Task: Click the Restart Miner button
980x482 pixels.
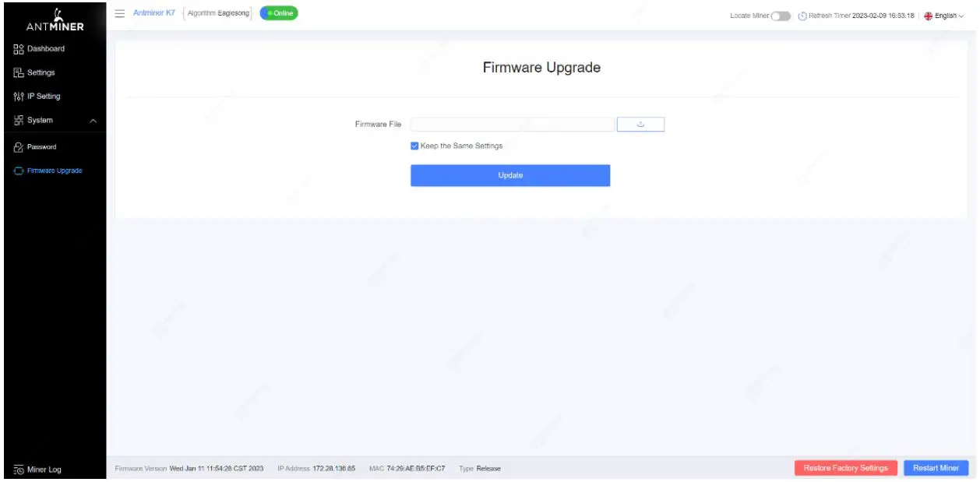Action: click(x=936, y=468)
